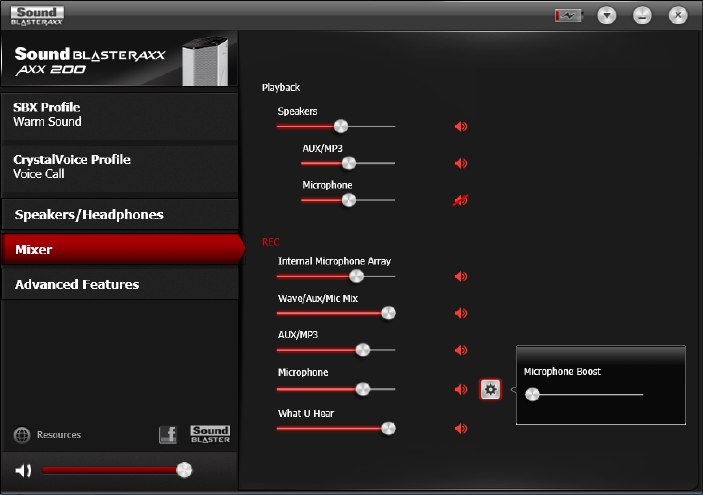703x495 pixels.
Task: Open the title bar dropdown arrow menu
Action: coord(607,16)
